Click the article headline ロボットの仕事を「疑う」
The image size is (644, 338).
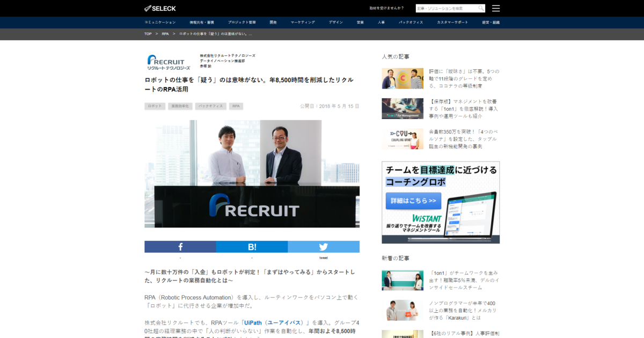[x=249, y=84]
